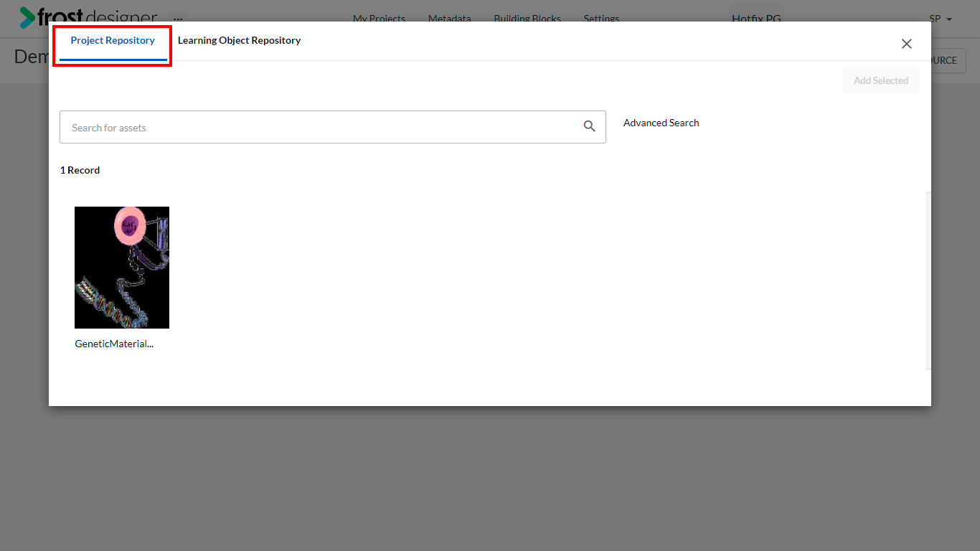Select the GeneticMaterial image thumbnail
Viewport: 980px width, 551px height.
point(122,268)
